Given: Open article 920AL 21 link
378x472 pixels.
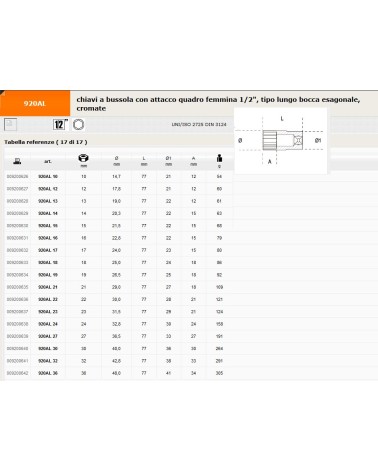Looking at the screenshot, I should (48, 287).
